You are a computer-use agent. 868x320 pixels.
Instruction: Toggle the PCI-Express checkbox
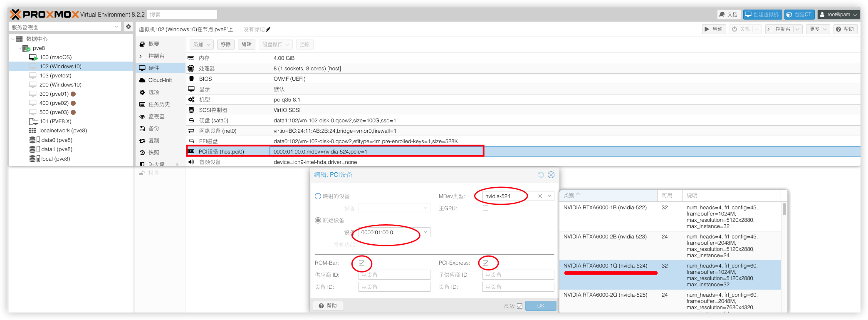pyautogui.click(x=486, y=263)
